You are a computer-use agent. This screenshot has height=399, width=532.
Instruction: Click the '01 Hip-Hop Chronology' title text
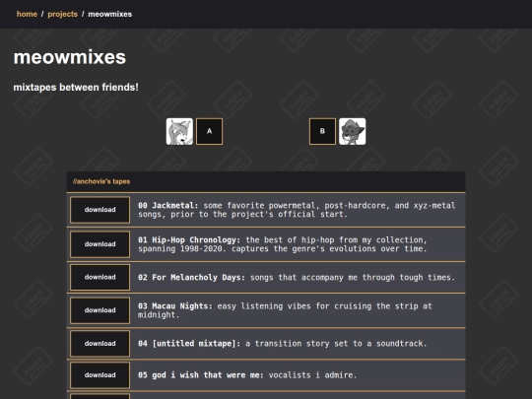tap(189, 239)
